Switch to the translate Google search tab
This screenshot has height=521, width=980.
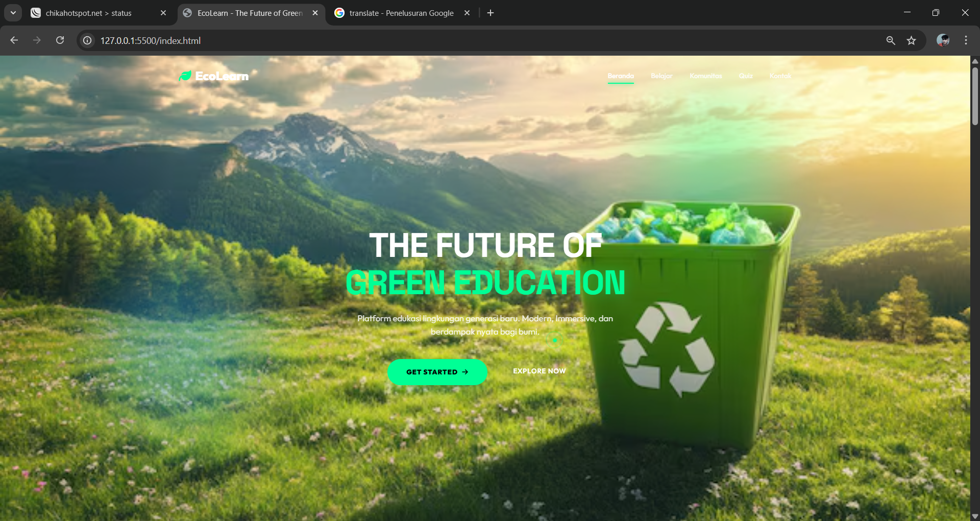[x=401, y=13]
